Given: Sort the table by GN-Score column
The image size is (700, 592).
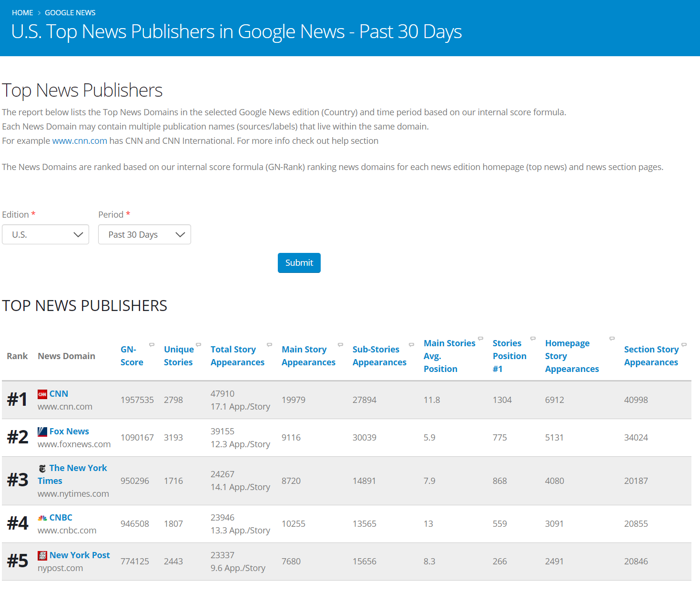Looking at the screenshot, I should coord(132,356).
